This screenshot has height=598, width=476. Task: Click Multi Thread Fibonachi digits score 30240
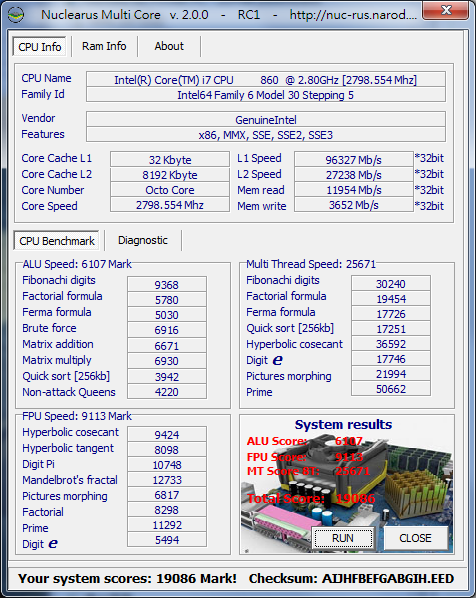coord(391,284)
